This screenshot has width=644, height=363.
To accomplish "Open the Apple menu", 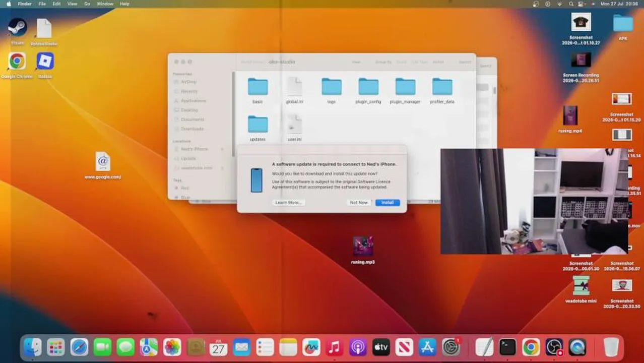I will pos(9,4).
